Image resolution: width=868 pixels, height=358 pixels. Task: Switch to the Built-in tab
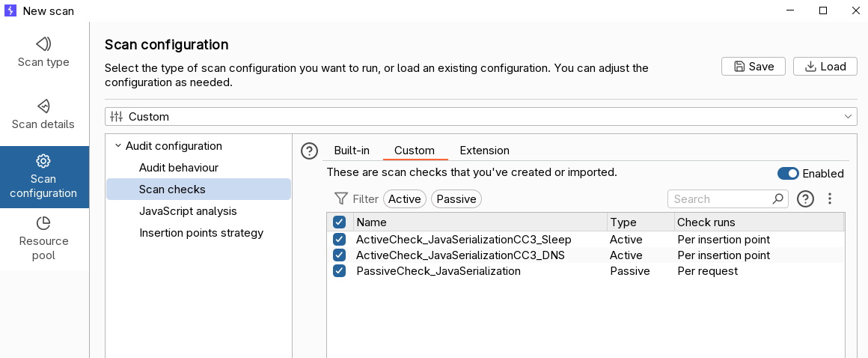pyautogui.click(x=352, y=151)
